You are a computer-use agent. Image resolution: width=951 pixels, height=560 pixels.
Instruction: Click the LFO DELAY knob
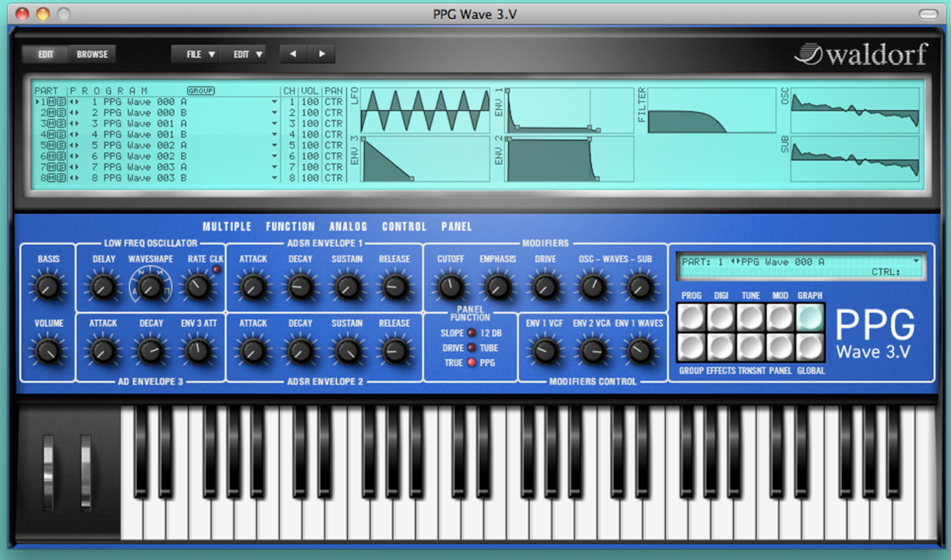[x=102, y=287]
